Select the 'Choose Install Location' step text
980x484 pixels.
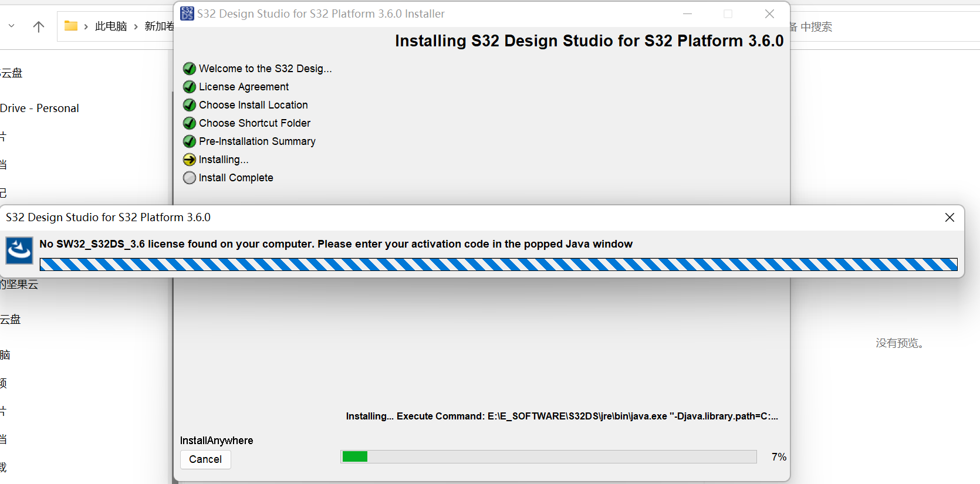[254, 105]
